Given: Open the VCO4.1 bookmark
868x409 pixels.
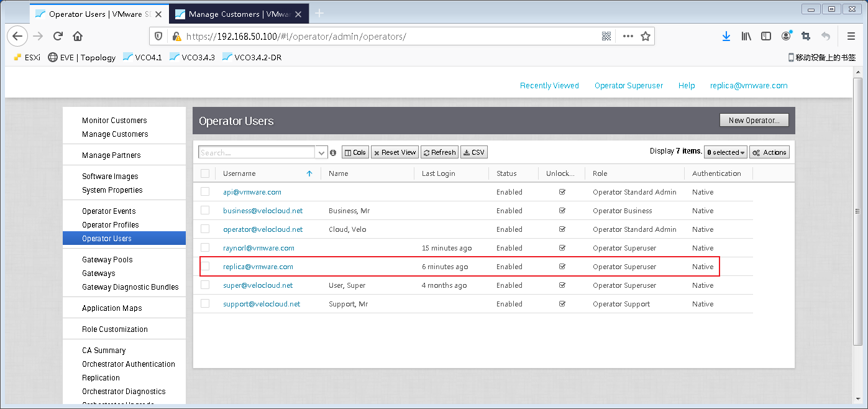Looking at the screenshot, I should tap(142, 57).
